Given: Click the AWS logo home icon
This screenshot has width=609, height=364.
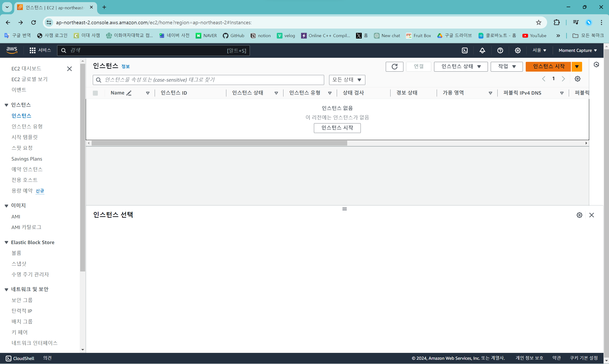Looking at the screenshot, I should click(x=12, y=50).
